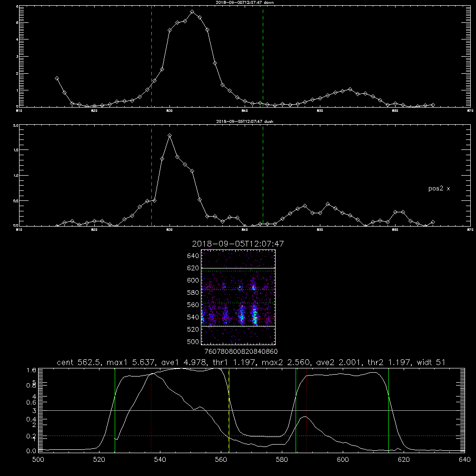Click bottom plot x-axis label 580
This screenshot has width=476, height=476.
(x=282, y=460)
